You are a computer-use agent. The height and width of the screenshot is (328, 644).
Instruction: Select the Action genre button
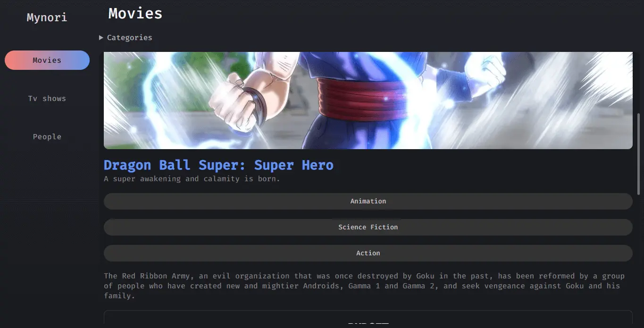(368, 253)
